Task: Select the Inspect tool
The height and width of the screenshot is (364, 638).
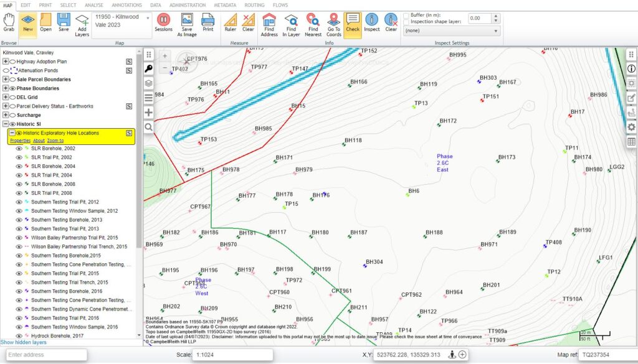Action: 371,23
